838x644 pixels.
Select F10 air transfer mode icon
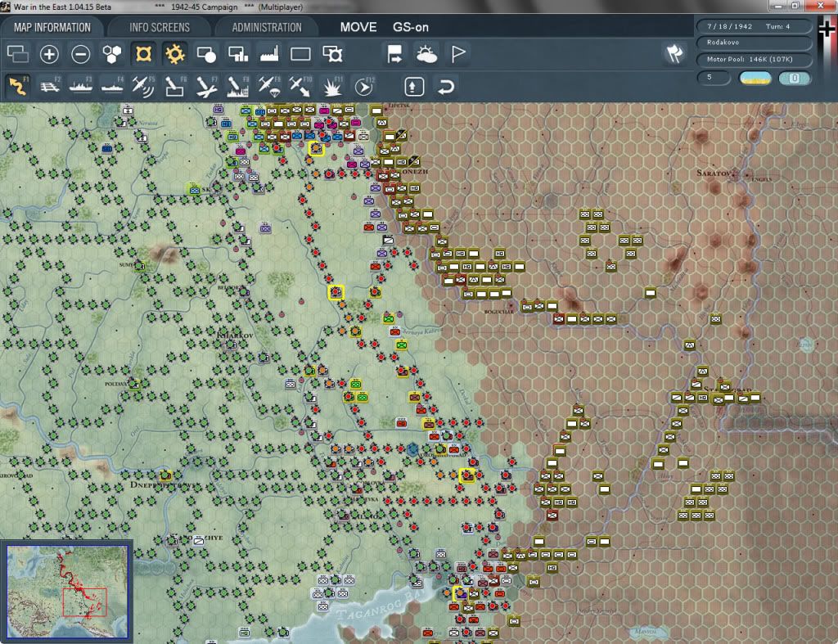tap(300, 86)
